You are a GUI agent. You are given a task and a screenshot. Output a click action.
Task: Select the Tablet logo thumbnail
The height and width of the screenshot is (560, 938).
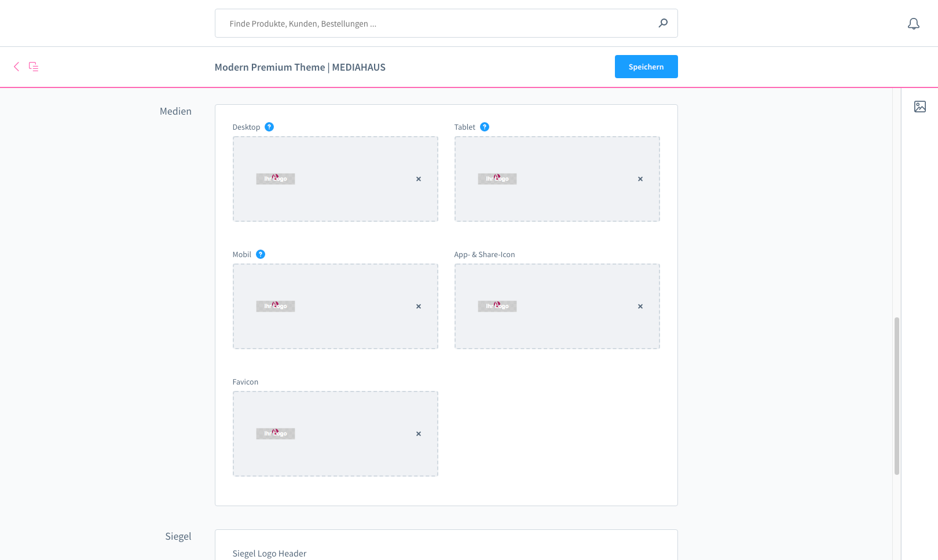(497, 179)
